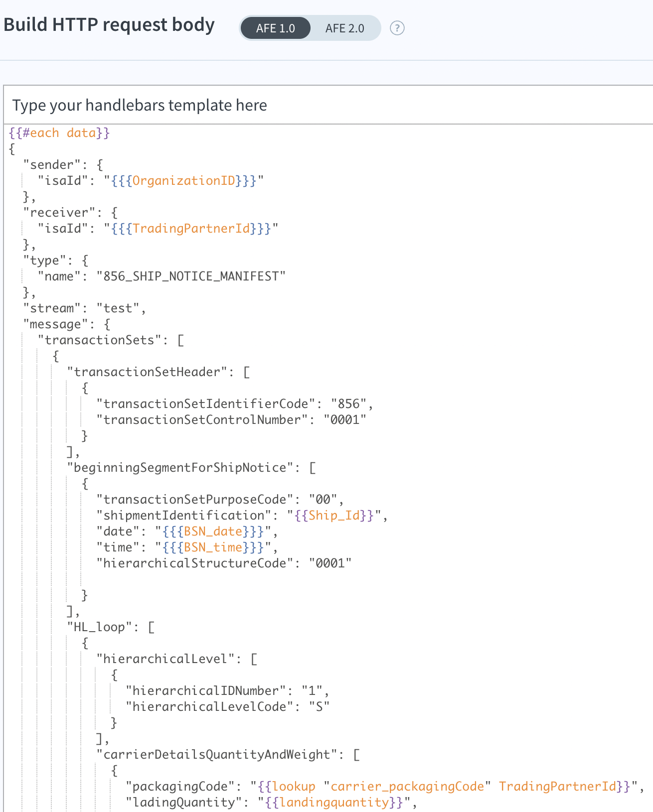Click the "transactionSetControlNumber" line
This screenshot has height=812, width=653.
click(x=231, y=420)
